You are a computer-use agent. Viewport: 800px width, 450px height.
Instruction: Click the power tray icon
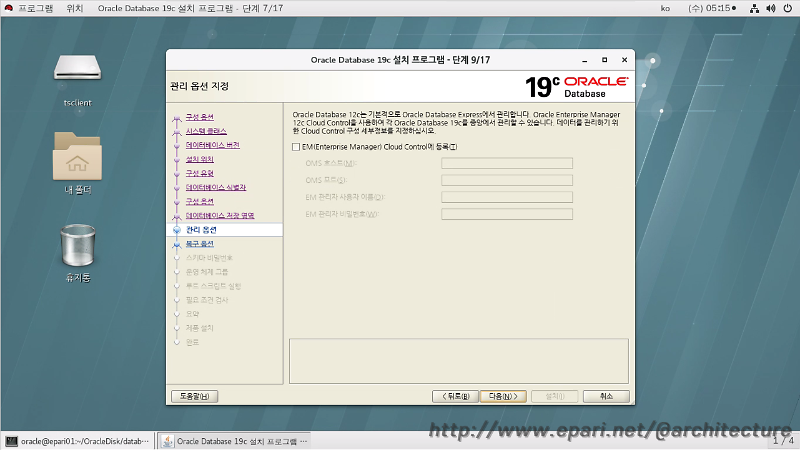click(x=788, y=8)
